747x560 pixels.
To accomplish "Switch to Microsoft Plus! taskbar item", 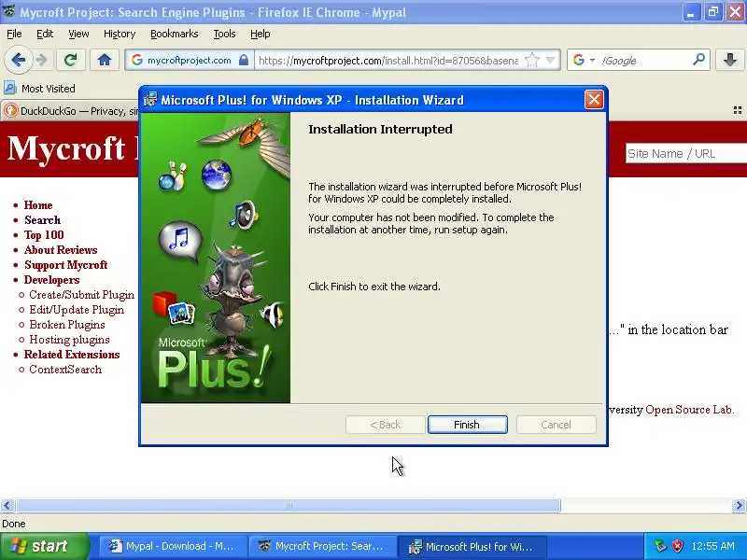I will (x=472, y=546).
